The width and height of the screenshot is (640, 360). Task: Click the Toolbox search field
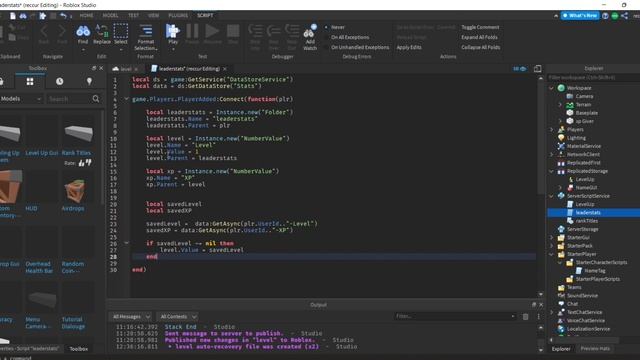coord(69,99)
